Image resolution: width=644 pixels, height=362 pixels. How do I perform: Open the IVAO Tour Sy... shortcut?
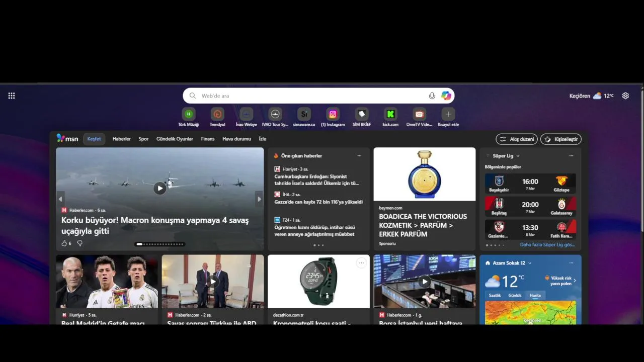tap(275, 118)
